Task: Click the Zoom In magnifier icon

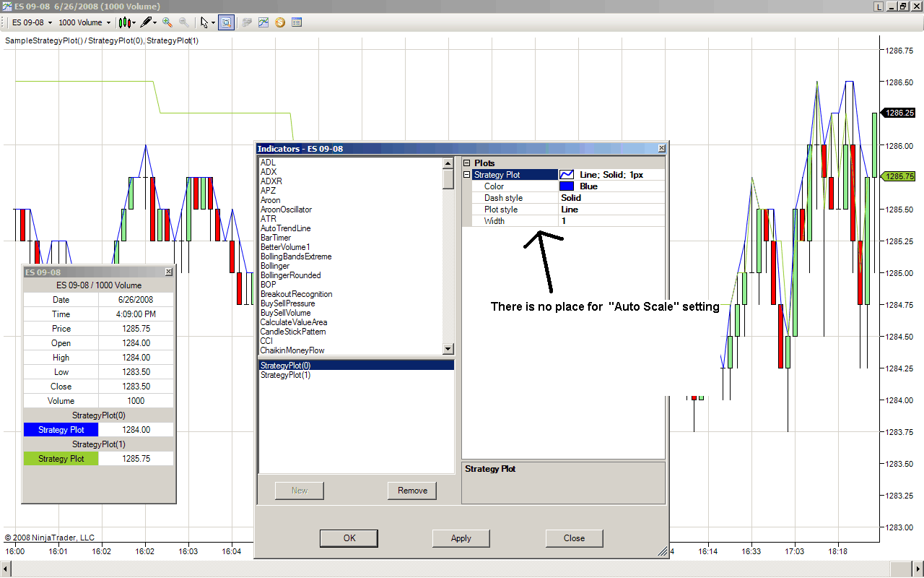Action: (x=167, y=22)
